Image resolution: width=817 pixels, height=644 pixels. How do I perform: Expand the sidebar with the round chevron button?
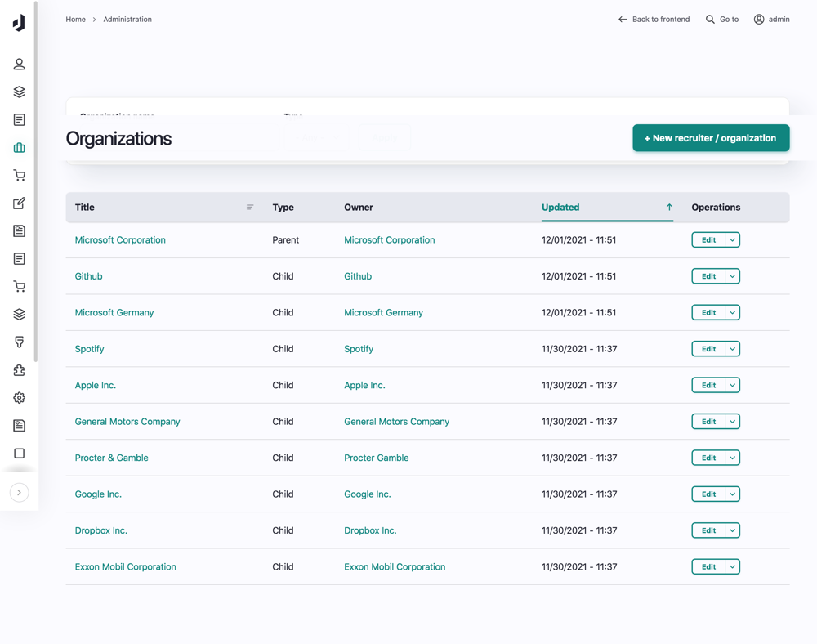(20, 492)
